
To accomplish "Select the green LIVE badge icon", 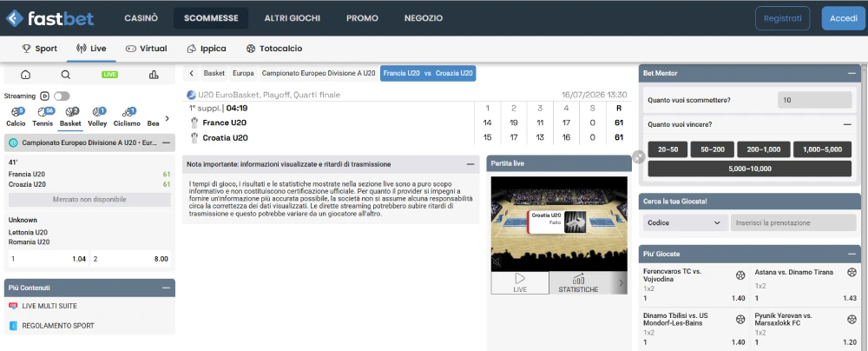I will coord(109,75).
